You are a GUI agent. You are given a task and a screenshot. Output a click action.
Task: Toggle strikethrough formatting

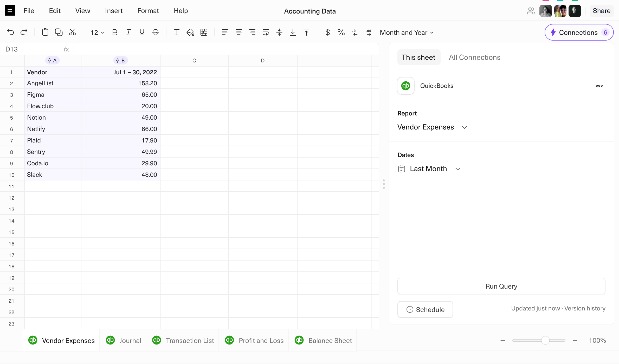[x=156, y=32]
